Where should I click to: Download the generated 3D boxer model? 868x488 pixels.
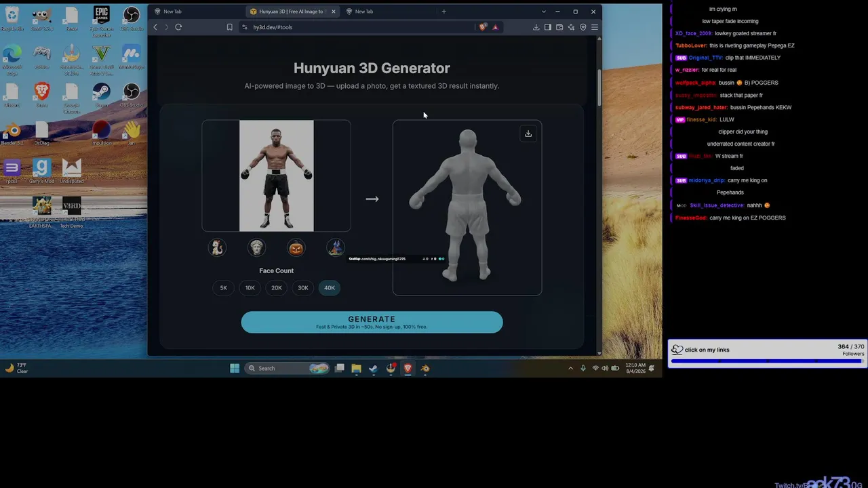tap(528, 134)
